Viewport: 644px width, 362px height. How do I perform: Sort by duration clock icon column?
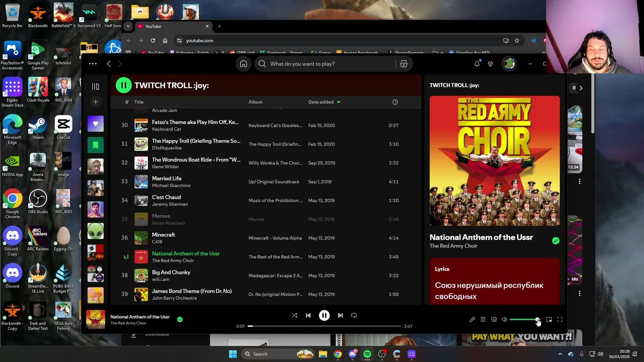(x=395, y=102)
